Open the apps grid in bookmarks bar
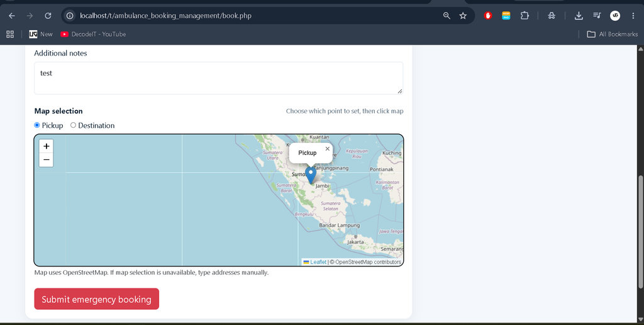The width and height of the screenshot is (644, 325). pyautogui.click(x=10, y=34)
